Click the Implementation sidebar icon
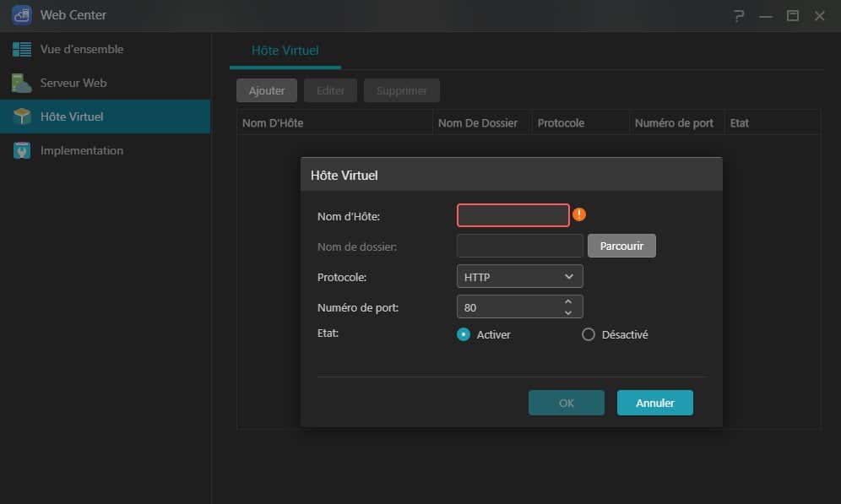This screenshot has height=504, width=841. point(22,150)
